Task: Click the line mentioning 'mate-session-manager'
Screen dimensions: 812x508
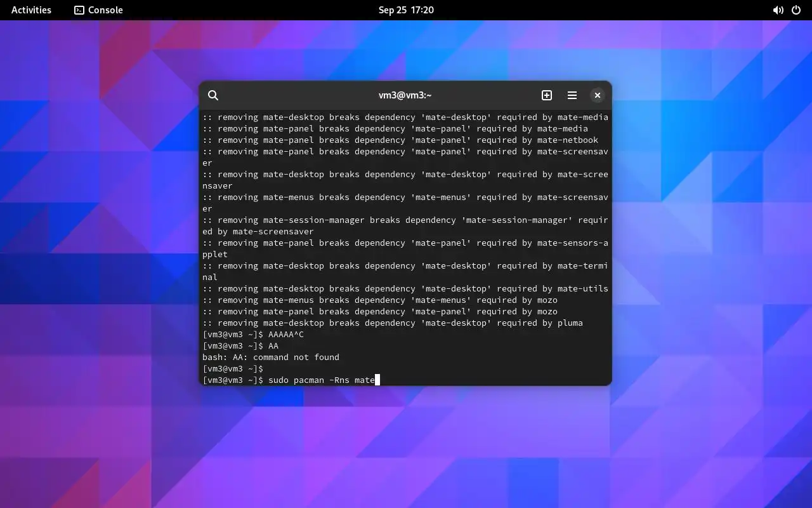Action: [x=405, y=220]
